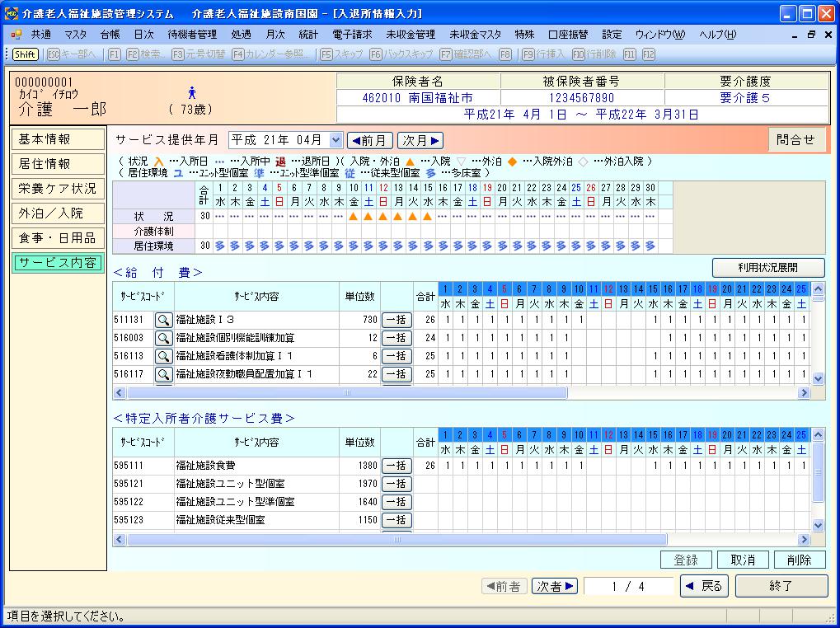Image resolution: width=840 pixels, height=628 pixels.
Task: Click magnifier icon for service code 511131
Action: click(164, 320)
